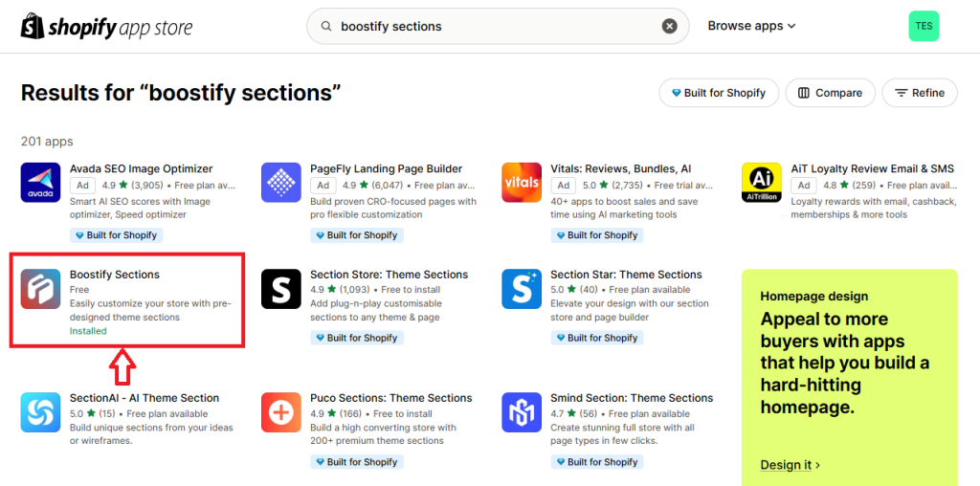The height and width of the screenshot is (486, 980).
Task: Open the SectionAI swirl icon
Action: point(40,412)
